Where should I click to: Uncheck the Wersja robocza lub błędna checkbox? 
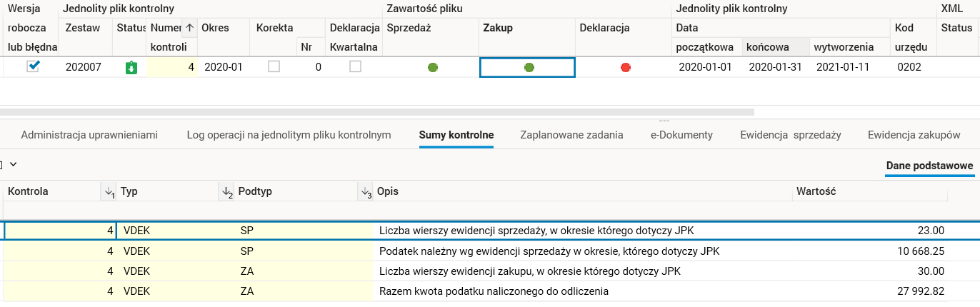34,66
